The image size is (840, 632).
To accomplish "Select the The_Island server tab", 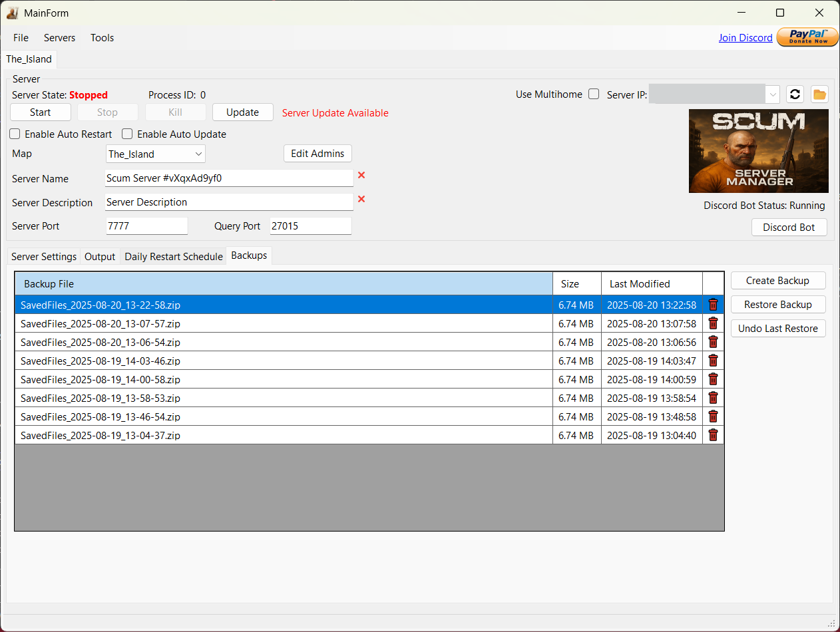I will 29,59.
